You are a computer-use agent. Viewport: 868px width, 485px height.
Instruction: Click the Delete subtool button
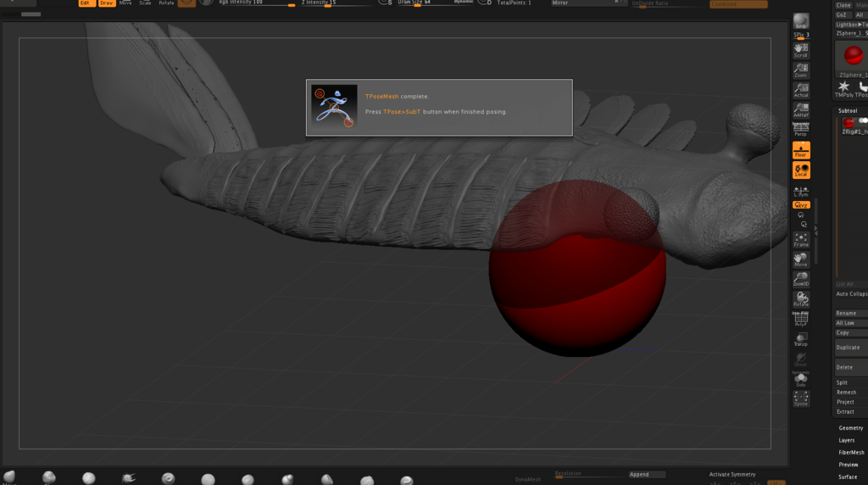coord(851,367)
